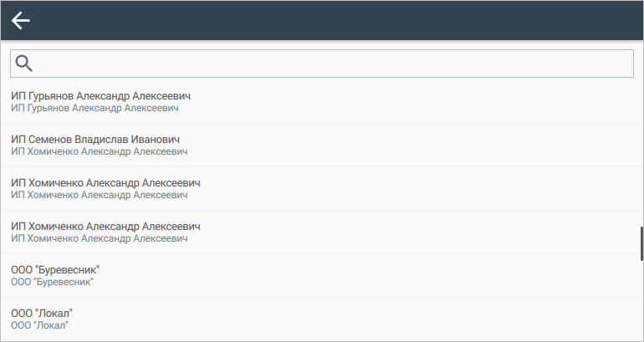Click blue subtitle ООО "Буревесник"
This screenshot has width=644, height=342.
click(x=52, y=282)
